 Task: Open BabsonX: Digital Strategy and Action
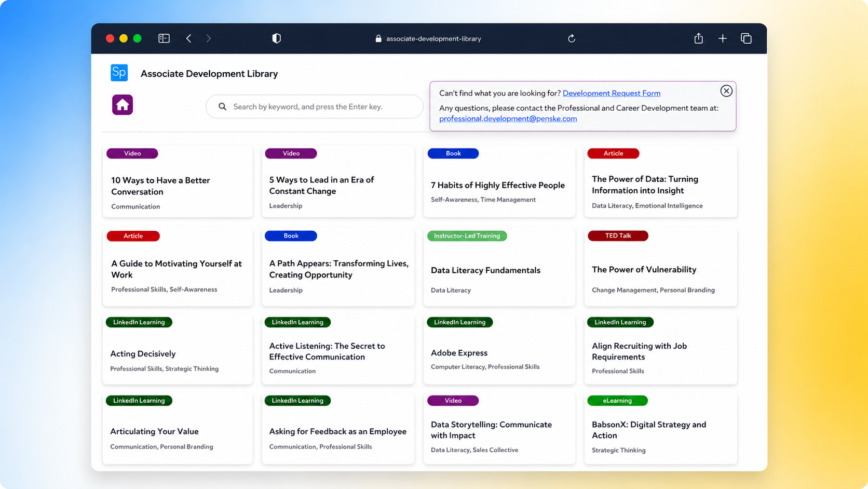pyautogui.click(x=661, y=428)
